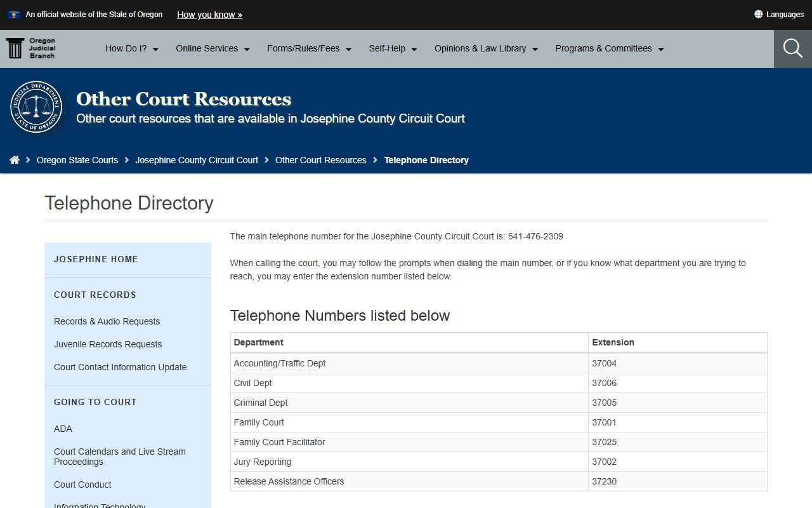
Task: Select Family Court Facilitator table cell
Action: (x=409, y=442)
